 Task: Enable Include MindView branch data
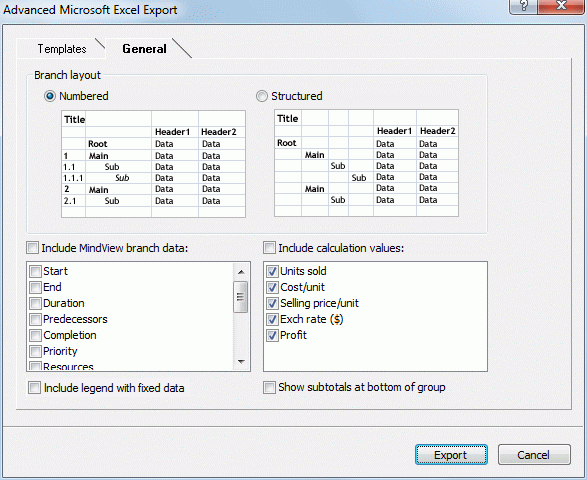point(33,247)
